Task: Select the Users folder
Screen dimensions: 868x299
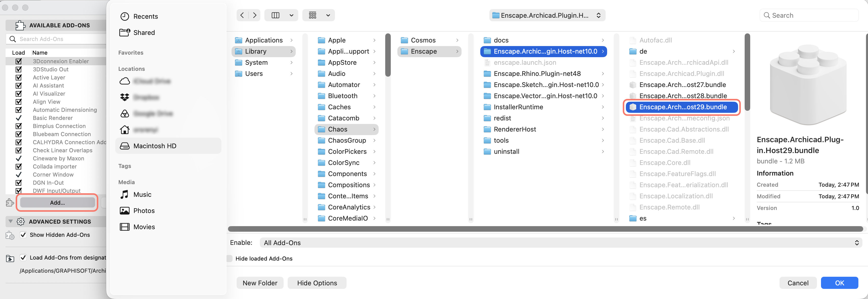Action: 263,74
